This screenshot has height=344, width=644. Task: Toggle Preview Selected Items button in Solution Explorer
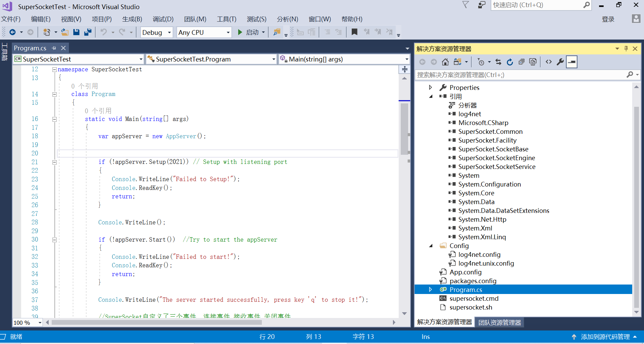click(572, 62)
